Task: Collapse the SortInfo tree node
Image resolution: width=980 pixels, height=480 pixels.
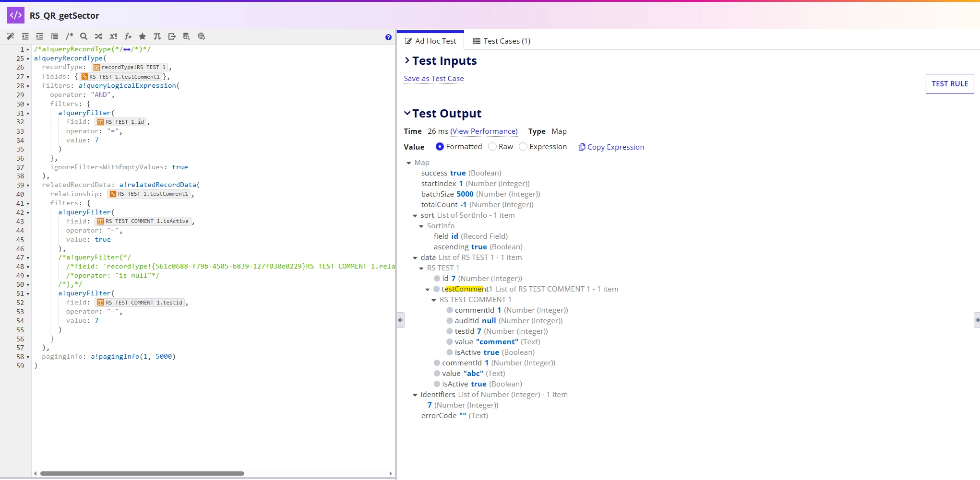Action: pyautogui.click(x=421, y=226)
